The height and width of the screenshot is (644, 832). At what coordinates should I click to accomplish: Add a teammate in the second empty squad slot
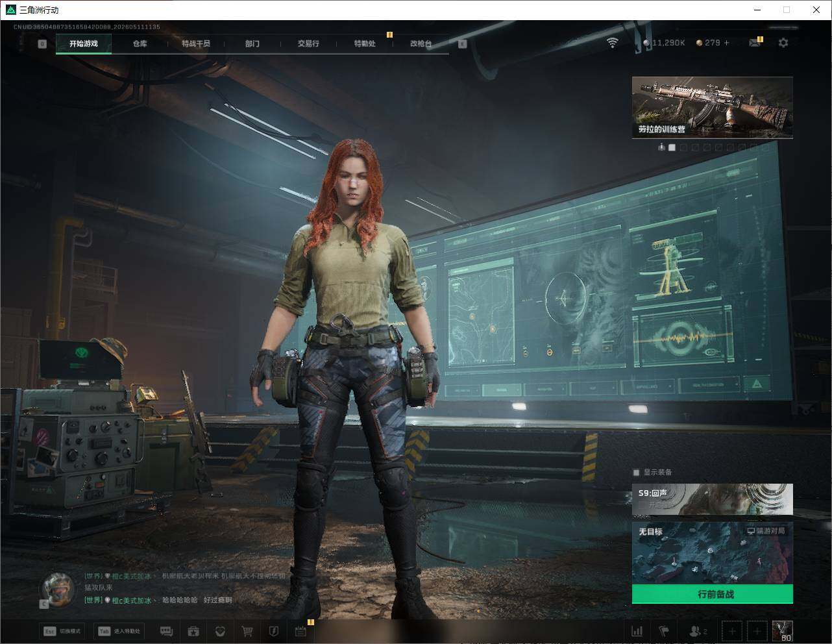click(x=757, y=631)
